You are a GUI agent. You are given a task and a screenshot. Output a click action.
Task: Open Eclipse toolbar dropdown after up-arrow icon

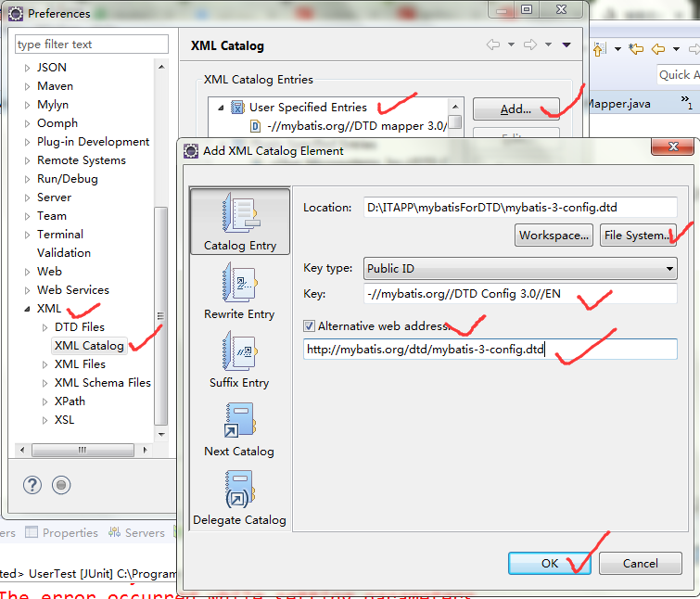(x=617, y=48)
